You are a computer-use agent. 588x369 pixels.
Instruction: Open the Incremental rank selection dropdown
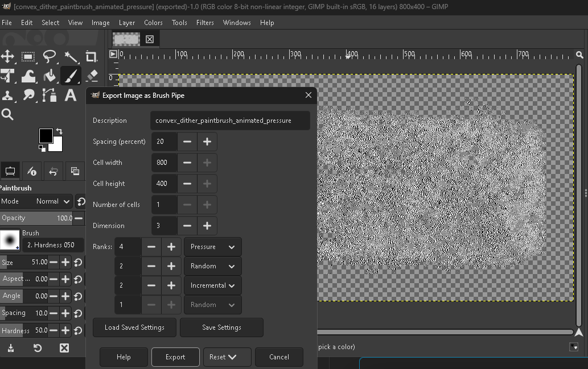point(212,285)
